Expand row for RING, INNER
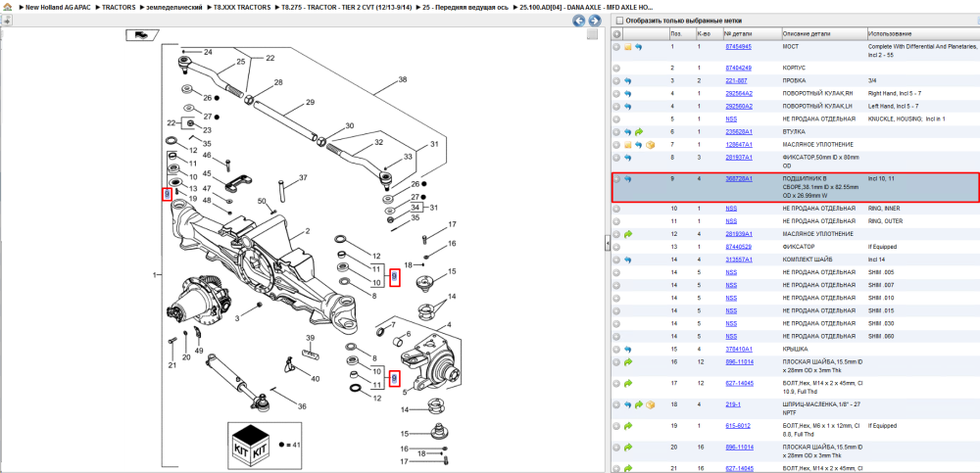980x473 pixels. point(616,208)
